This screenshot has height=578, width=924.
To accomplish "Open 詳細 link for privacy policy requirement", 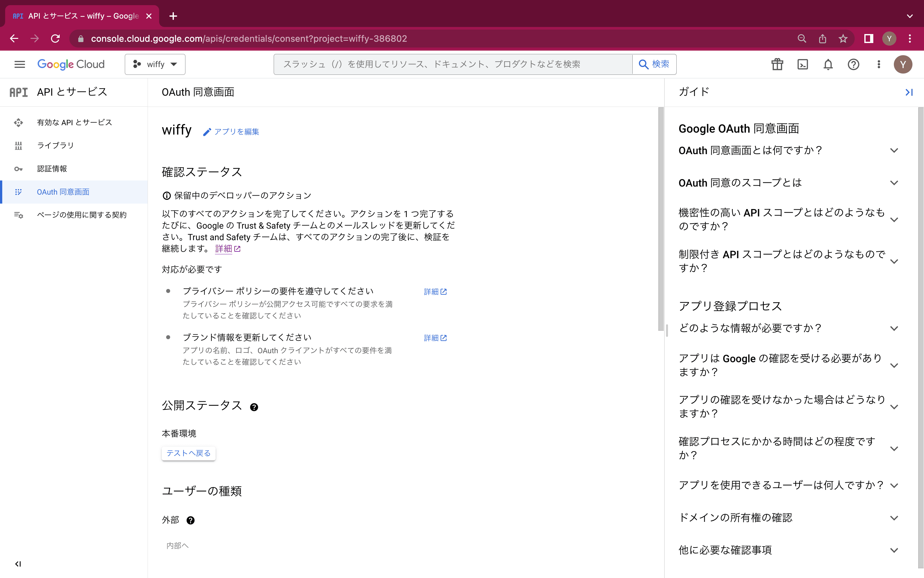I will (x=435, y=292).
